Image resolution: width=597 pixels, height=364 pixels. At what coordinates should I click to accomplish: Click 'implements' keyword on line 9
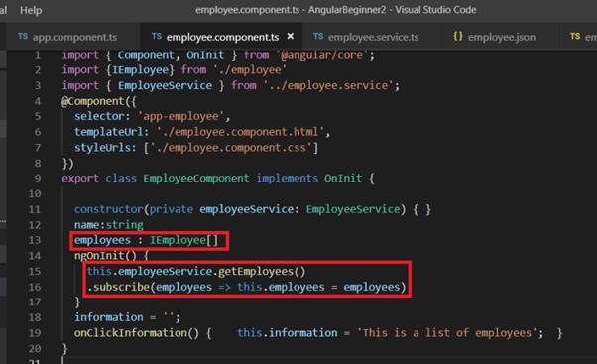click(287, 179)
